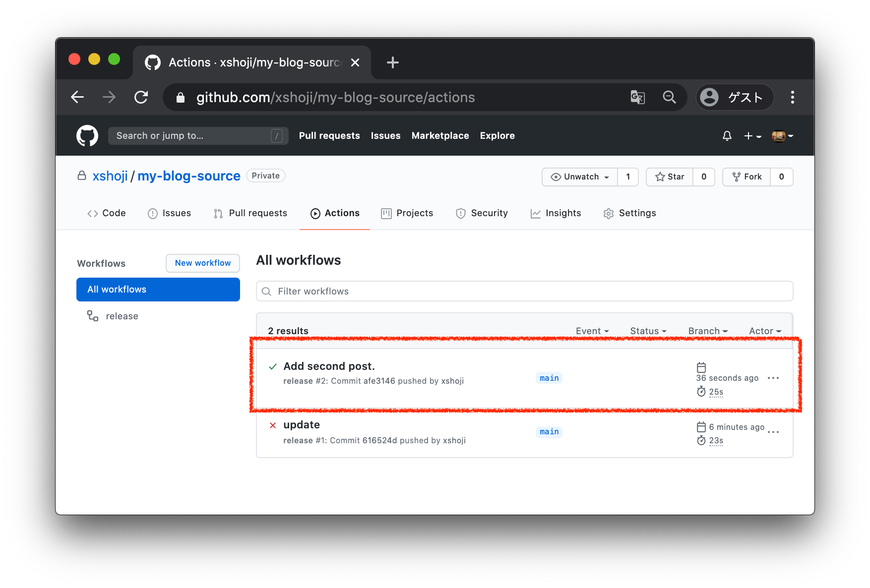The image size is (870, 588).
Task: Open the Add second post workflow run
Action: 329,366
